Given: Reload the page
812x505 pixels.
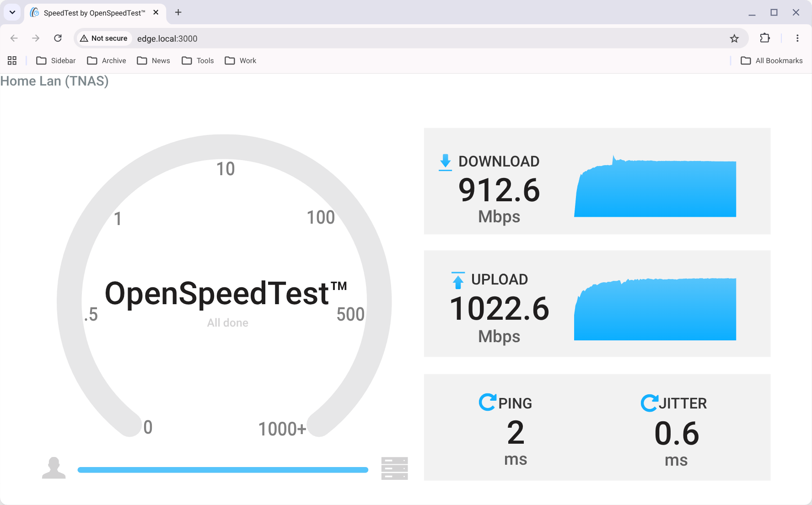Looking at the screenshot, I should 58,38.
